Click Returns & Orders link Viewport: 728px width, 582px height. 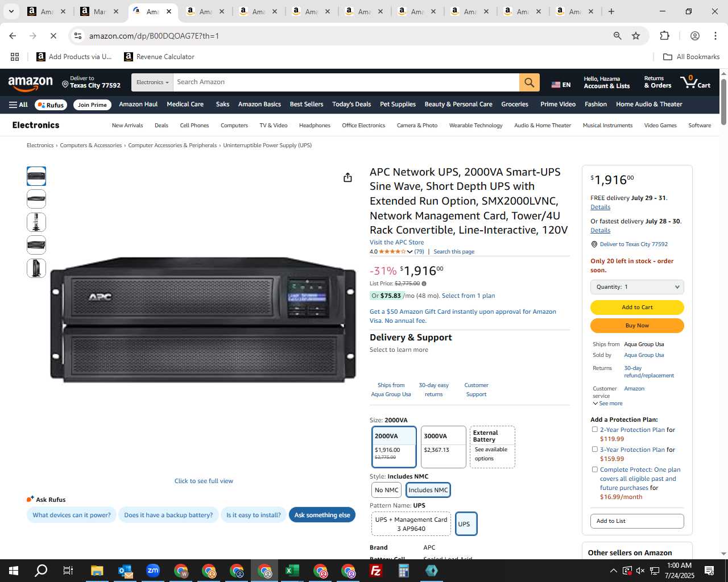click(x=657, y=82)
